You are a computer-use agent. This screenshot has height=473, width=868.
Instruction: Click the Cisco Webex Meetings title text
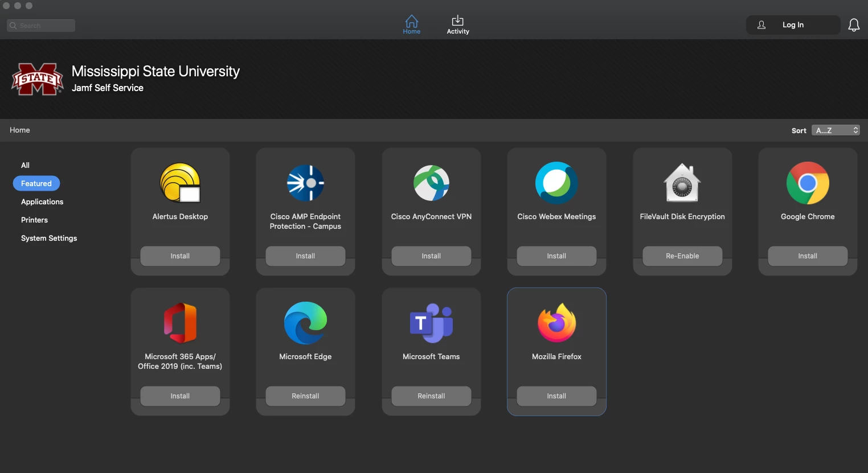coord(556,217)
